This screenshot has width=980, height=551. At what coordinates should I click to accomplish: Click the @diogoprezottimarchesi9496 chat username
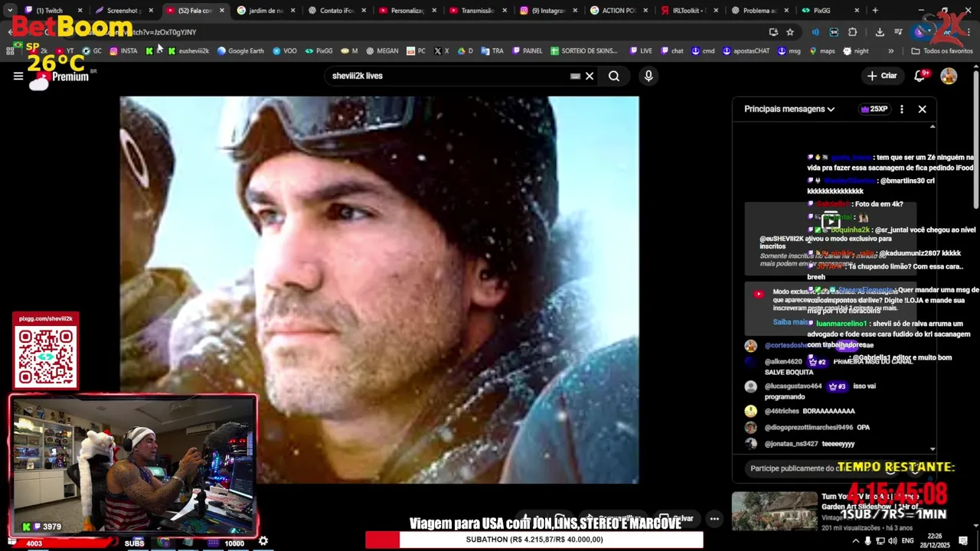pos(808,428)
